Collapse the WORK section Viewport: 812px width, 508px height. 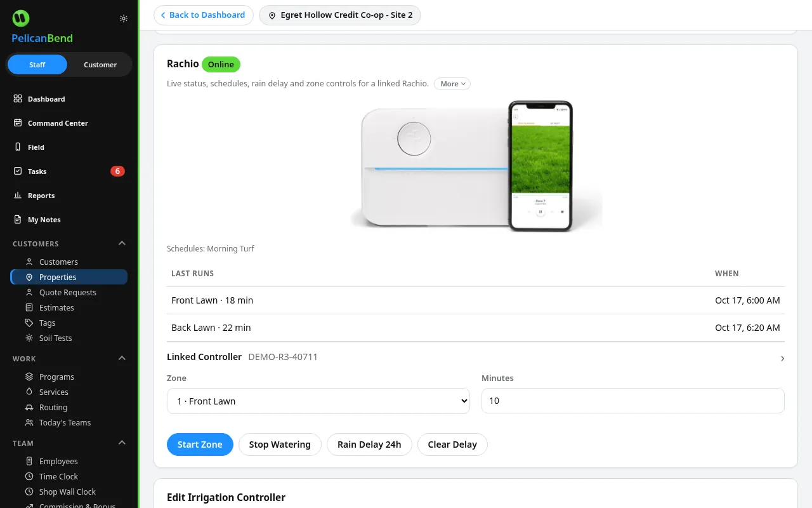(122, 358)
